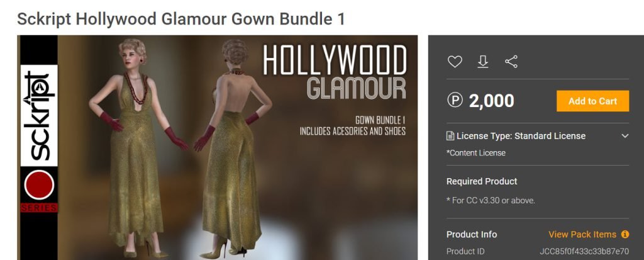
Task: Click the Required Product heading
Action: pyautogui.click(x=482, y=181)
